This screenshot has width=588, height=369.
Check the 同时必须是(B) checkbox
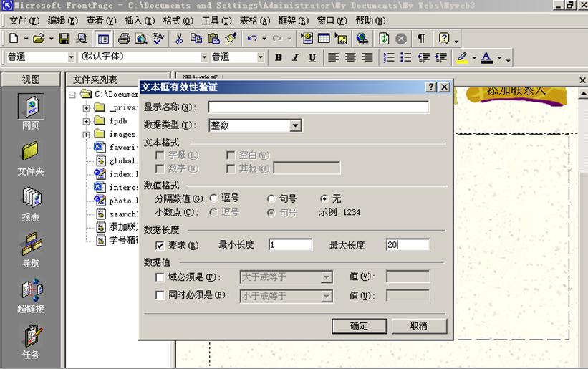pos(160,295)
